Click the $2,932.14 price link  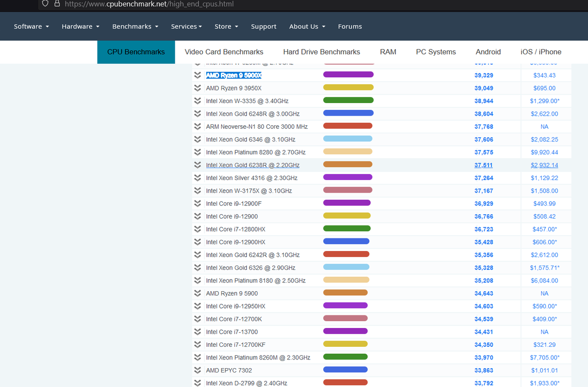click(545, 165)
